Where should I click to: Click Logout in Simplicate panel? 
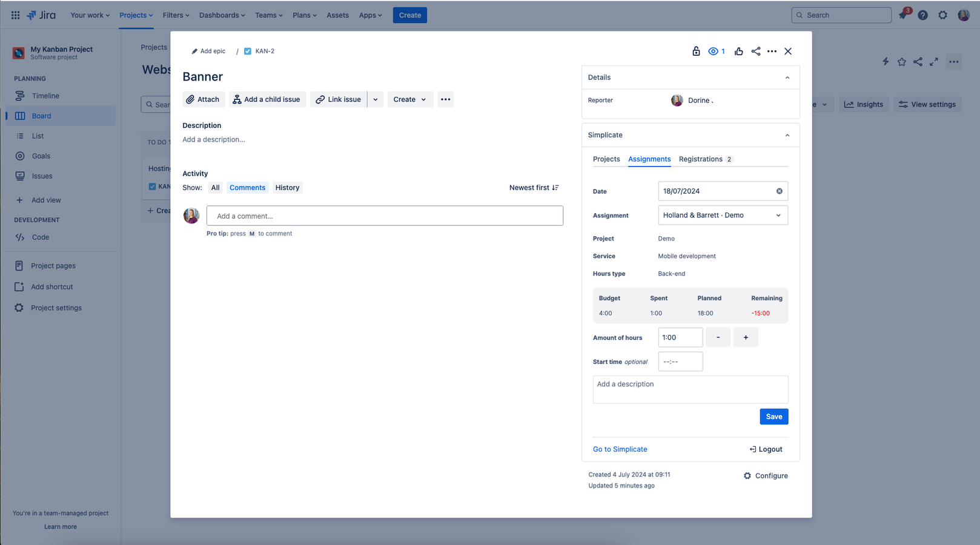click(x=766, y=449)
